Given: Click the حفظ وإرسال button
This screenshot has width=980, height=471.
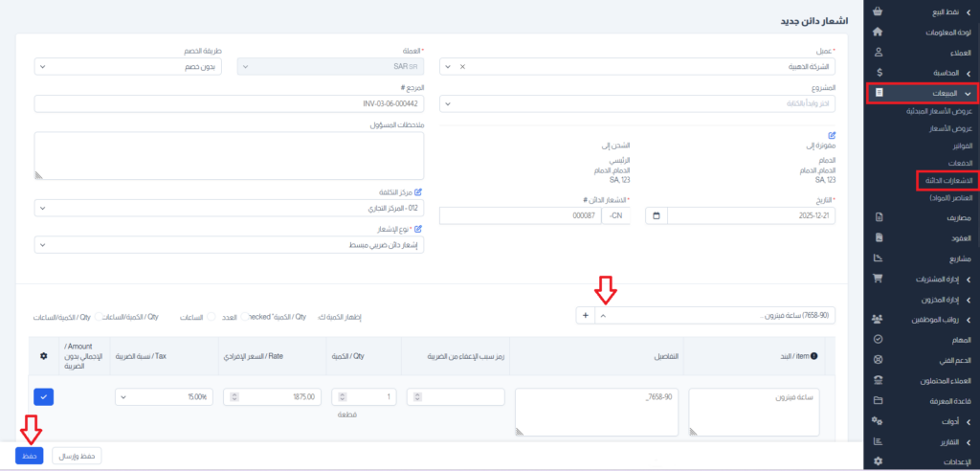Looking at the screenshot, I should [76, 456].
